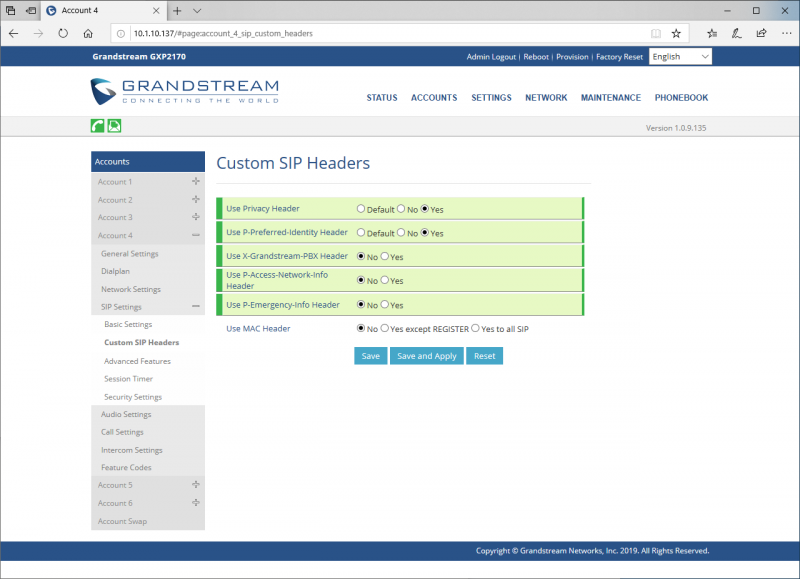Expand Account 1 in sidebar
Screen dimensions: 800x579
[x=196, y=181]
